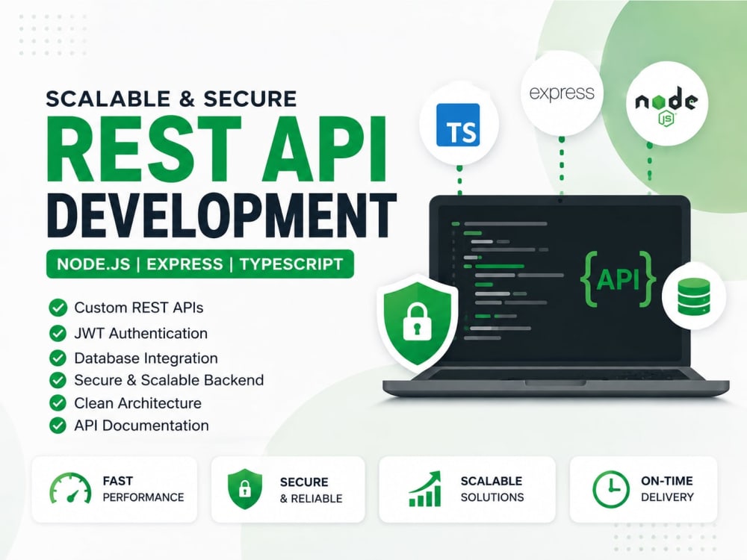Click the TypeScript TS logo icon

point(458,124)
